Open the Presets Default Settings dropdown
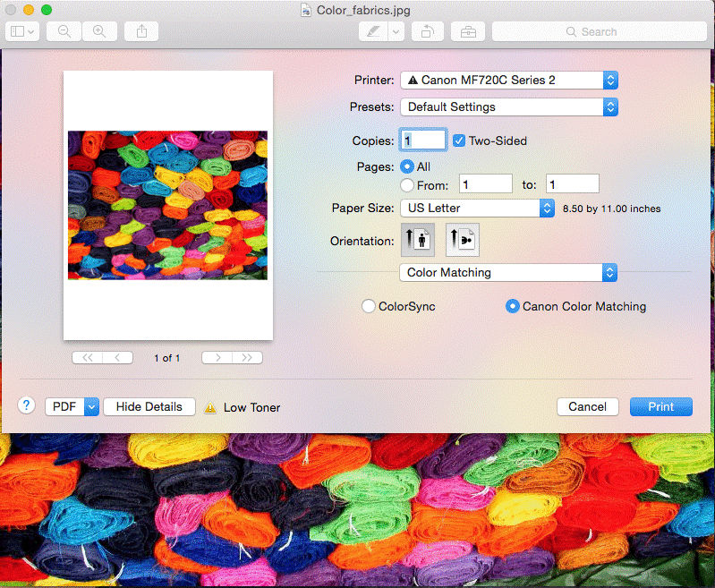The height and width of the screenshot is (588, 715). 509,107
